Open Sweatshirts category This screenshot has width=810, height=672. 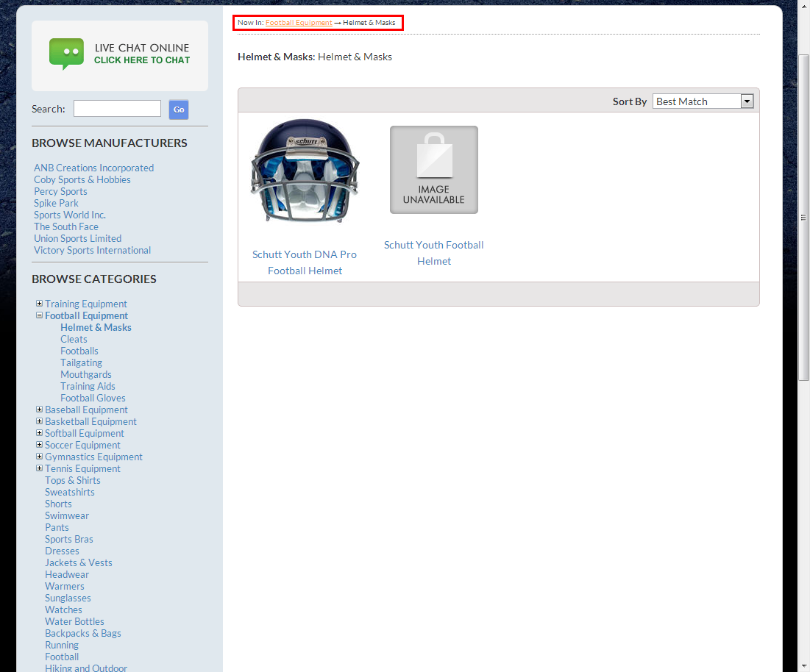(x=69, y=493)
